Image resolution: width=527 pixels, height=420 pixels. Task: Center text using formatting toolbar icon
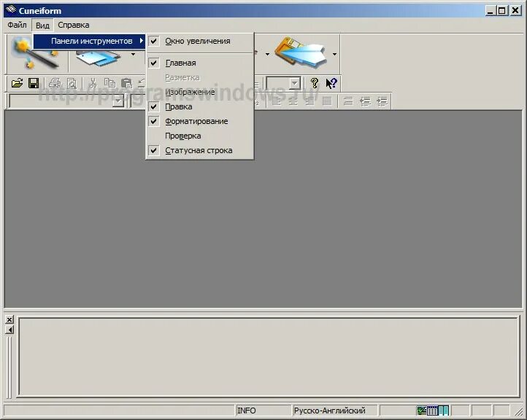pos(293,101)
